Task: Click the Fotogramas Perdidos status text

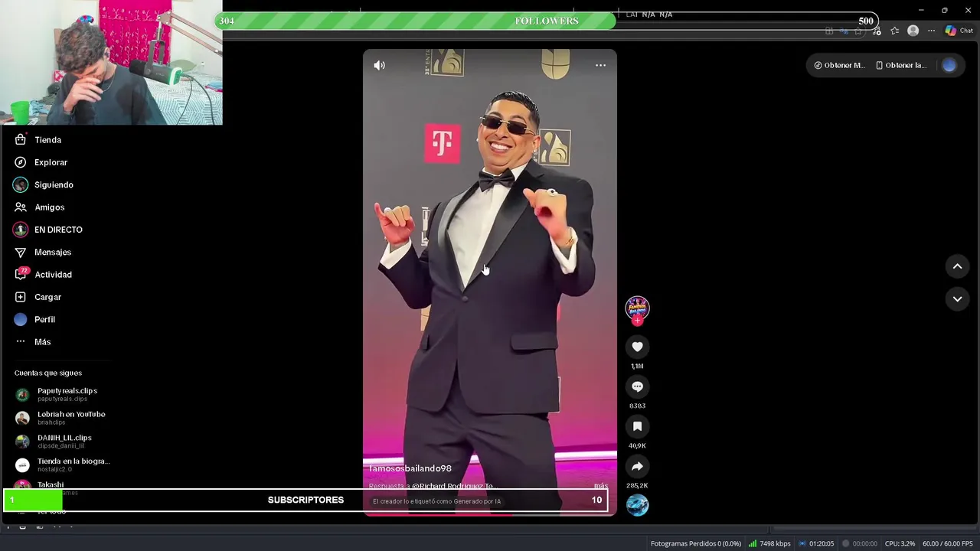Action: (x=695, y=543)
